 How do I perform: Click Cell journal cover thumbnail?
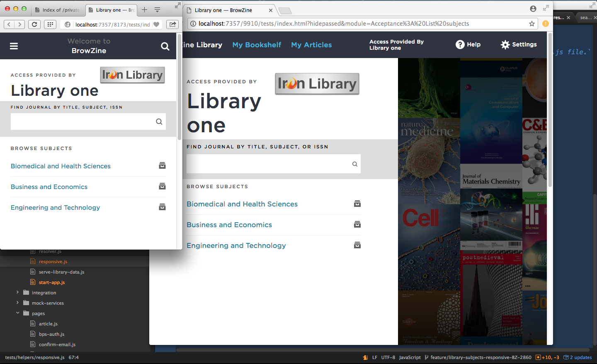[x=429, y=247]
